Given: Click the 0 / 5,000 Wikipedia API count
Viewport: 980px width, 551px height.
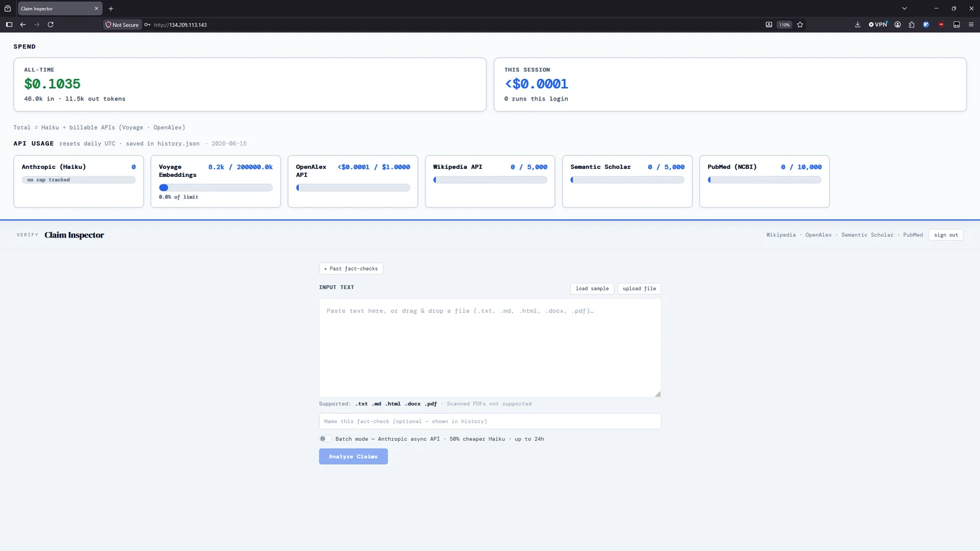Looking at the screenshot, I should tap(529, 167).
